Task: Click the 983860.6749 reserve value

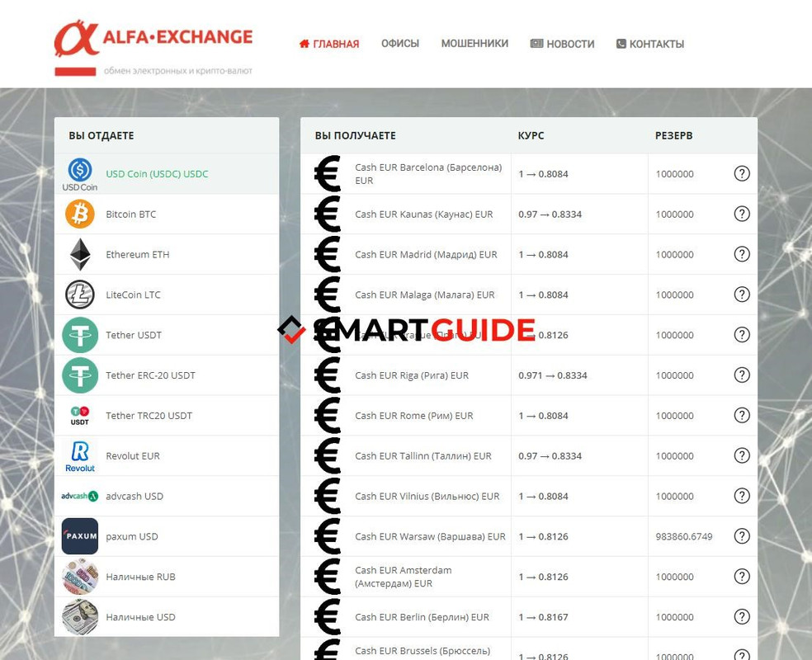Action: [x=684, y=536]
